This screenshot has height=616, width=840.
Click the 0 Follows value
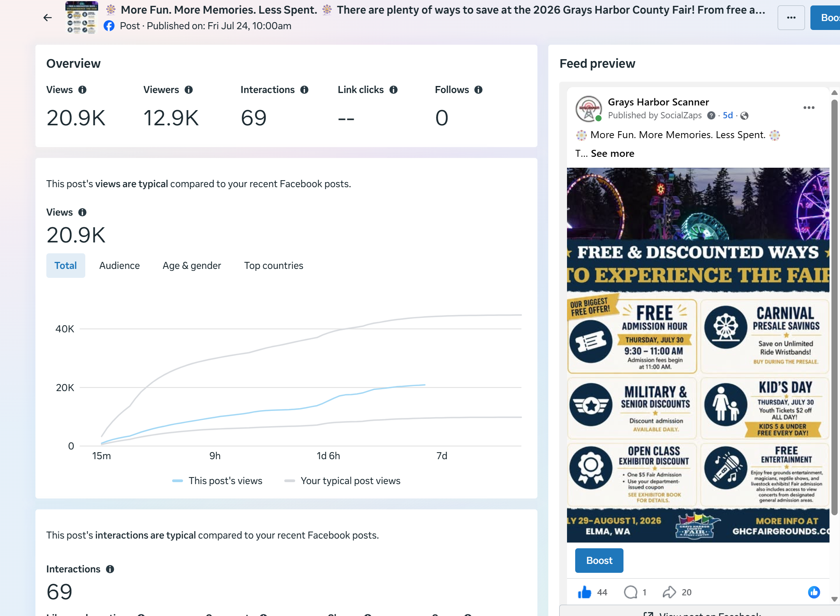[x=442, y=118]
